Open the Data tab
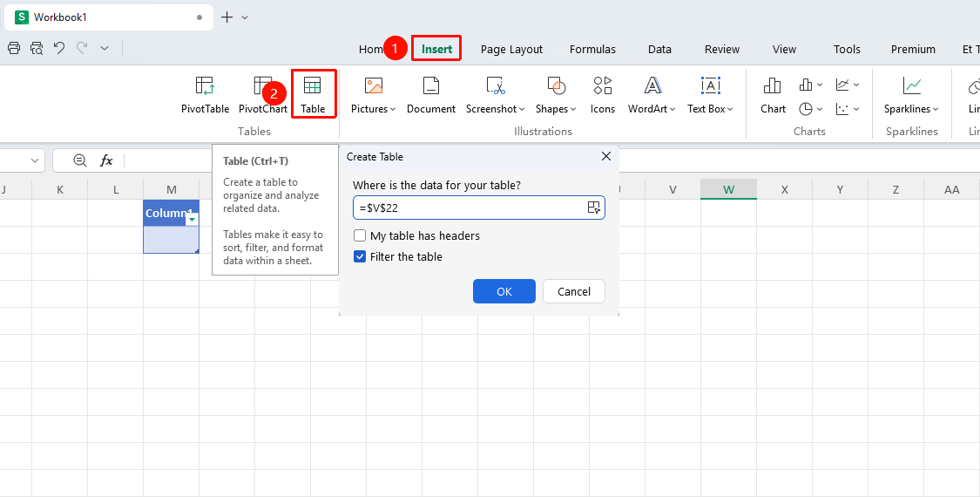Viewport: 980px width, 497px height. tap(659, 49)
